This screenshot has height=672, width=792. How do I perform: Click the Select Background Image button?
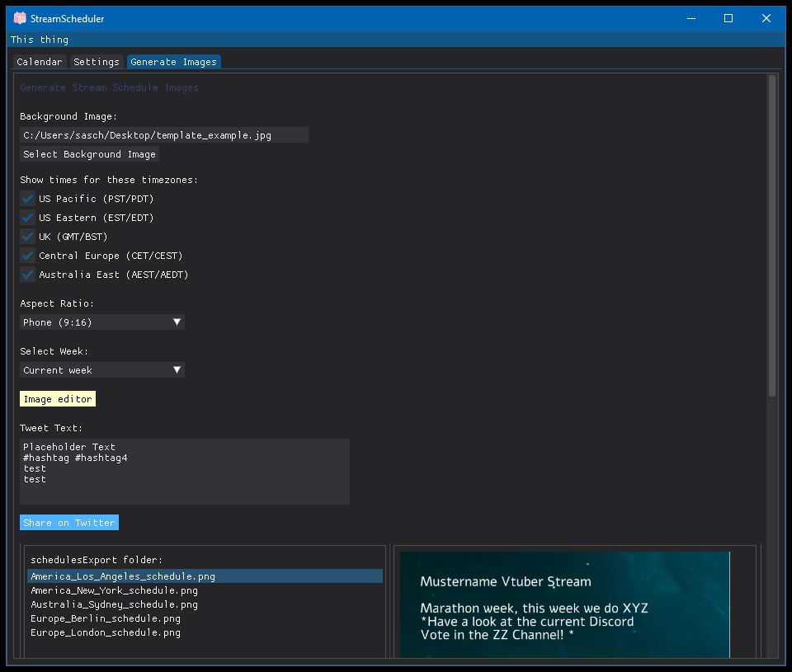[x=89, y=153]
